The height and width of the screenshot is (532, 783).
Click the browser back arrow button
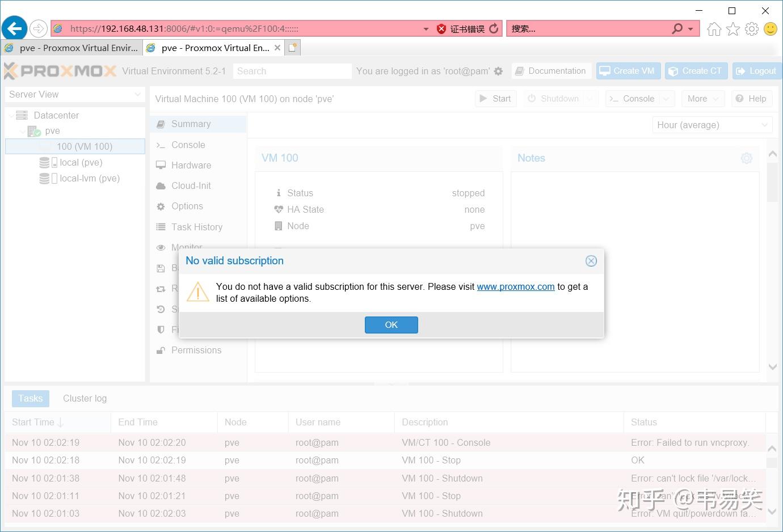tap(15, 28)
